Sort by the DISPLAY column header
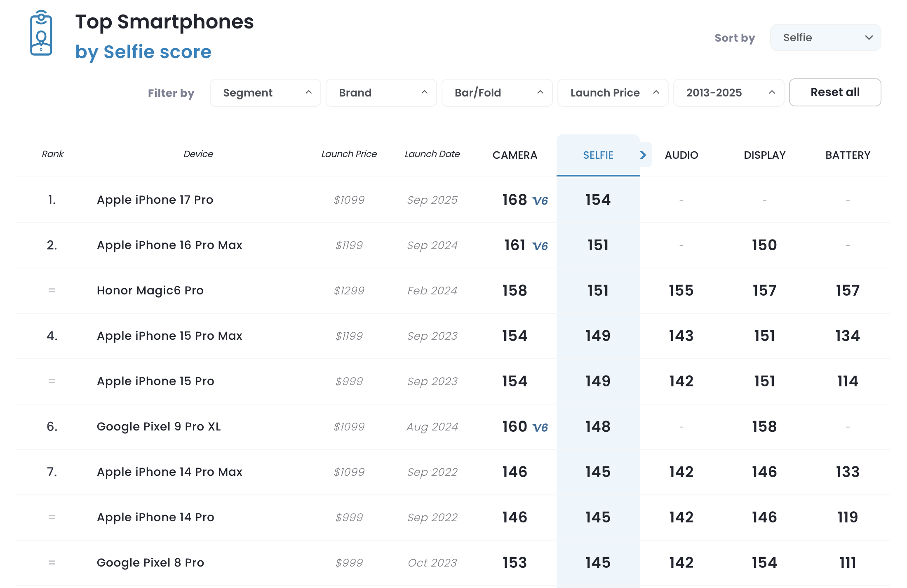 [x=765, y=155]
